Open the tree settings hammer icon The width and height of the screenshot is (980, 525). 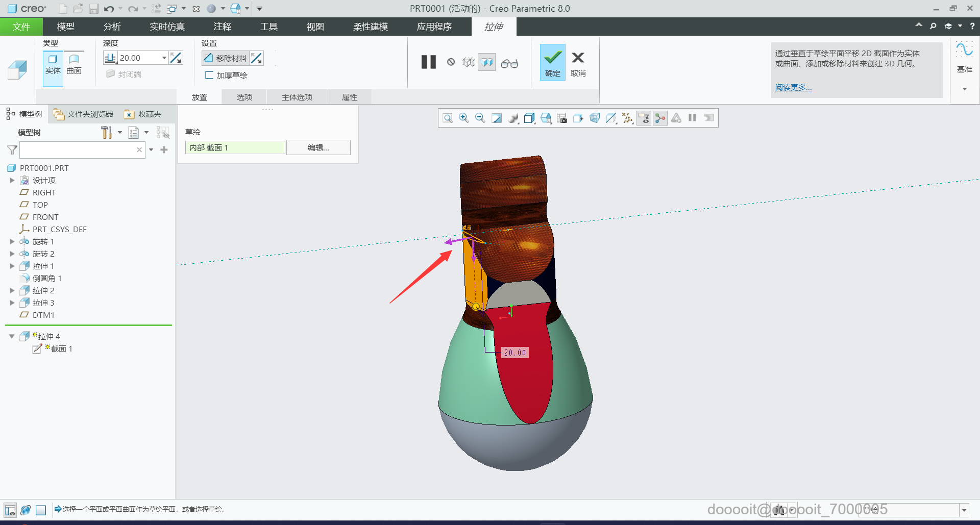[106, 133]
